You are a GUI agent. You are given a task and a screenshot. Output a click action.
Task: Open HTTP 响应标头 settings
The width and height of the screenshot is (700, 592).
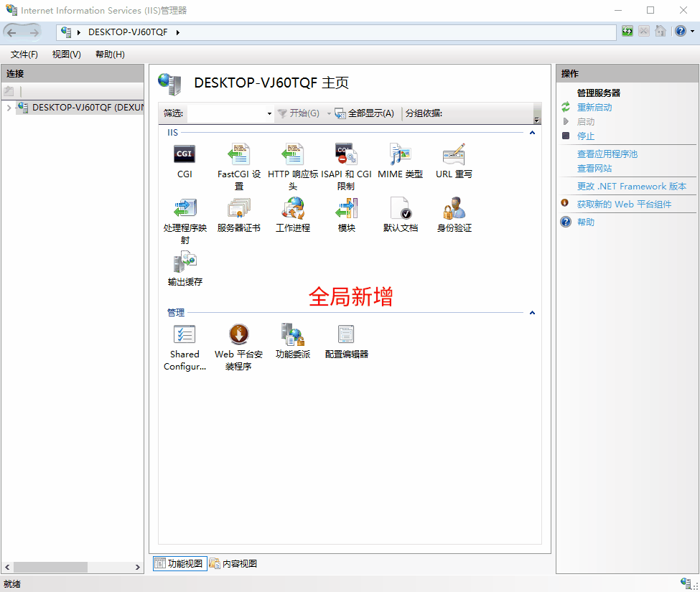tap(292, 154)
